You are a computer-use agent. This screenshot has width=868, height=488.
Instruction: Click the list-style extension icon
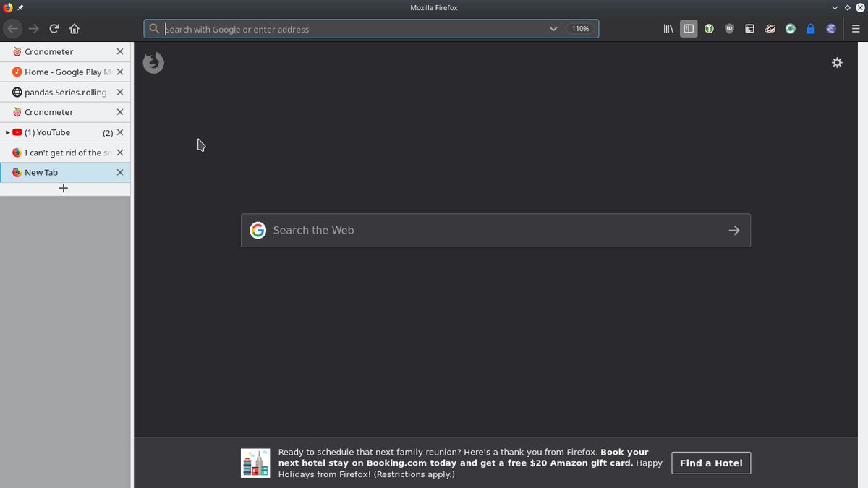pos(749,29)
